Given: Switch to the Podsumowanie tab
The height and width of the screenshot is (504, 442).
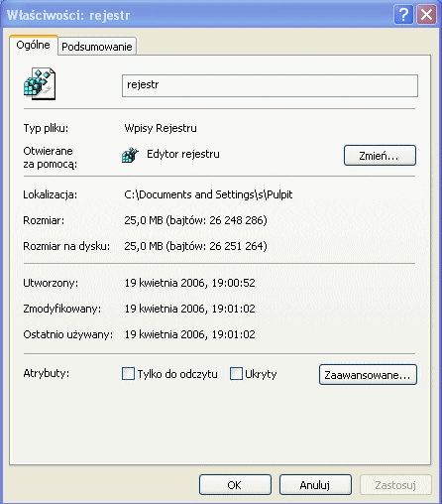Looking at the screenshot, I should pos(97,47).
